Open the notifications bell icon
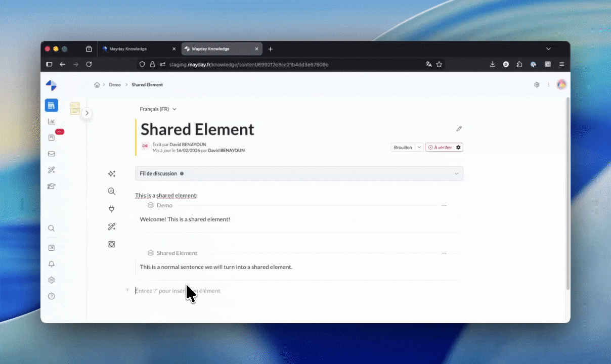 click(x=51, y=264)
